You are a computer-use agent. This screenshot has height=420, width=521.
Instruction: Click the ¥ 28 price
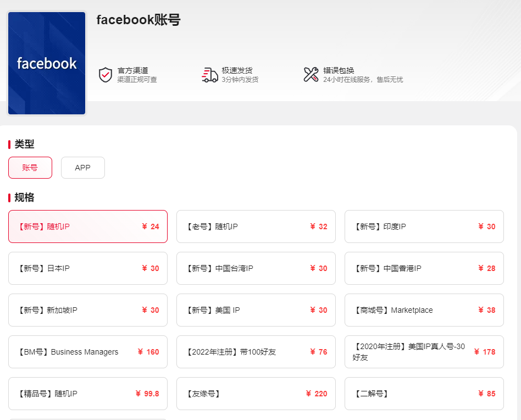[x=487, y=268]
